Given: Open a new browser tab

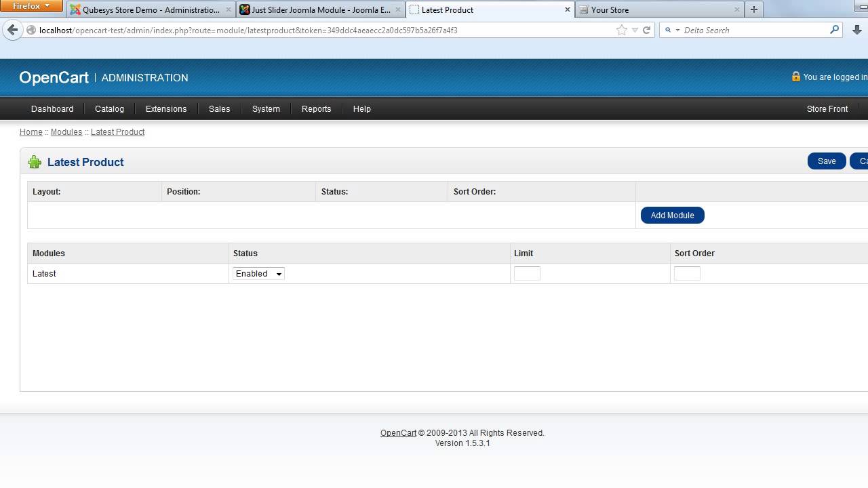Looking at the screenshot, I should point(753,9).
